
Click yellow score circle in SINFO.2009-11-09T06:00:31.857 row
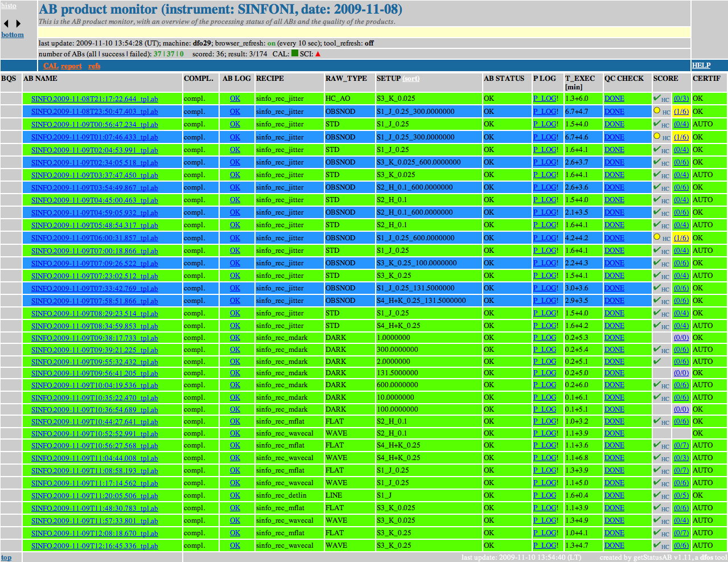click(657, 237)
